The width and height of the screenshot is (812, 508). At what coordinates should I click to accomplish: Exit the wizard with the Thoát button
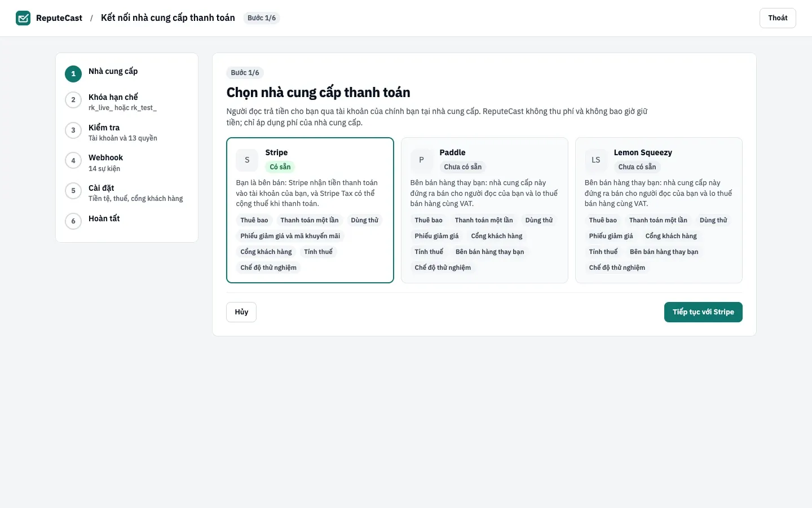pos(778,18)
